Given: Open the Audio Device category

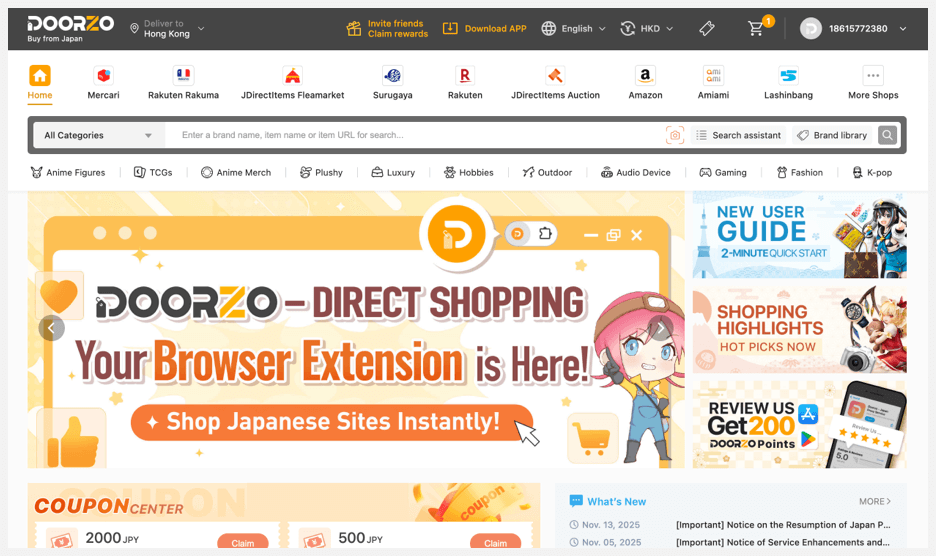Looking at the screenshot, I should [x=636, y=173].
